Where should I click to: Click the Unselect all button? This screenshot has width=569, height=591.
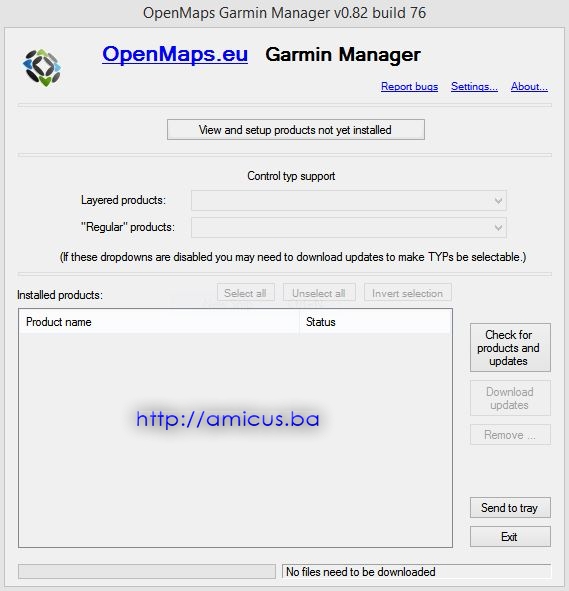click(319, 293)
